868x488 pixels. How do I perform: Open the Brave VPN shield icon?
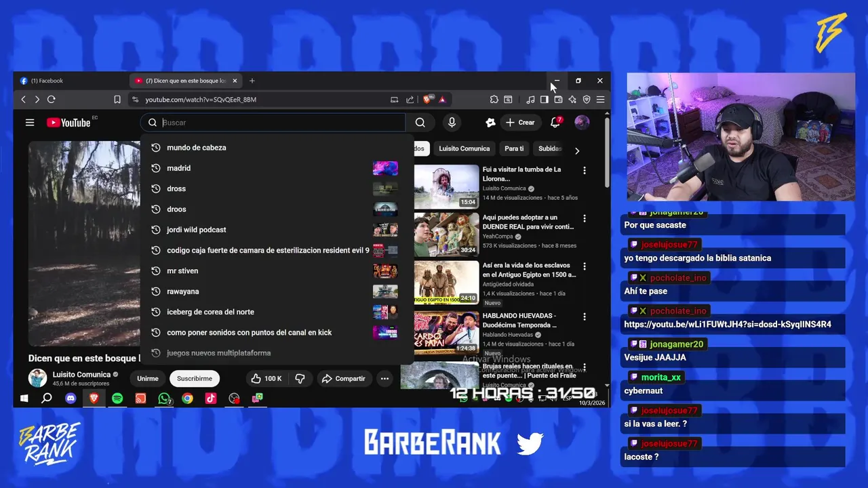point(587,100)
